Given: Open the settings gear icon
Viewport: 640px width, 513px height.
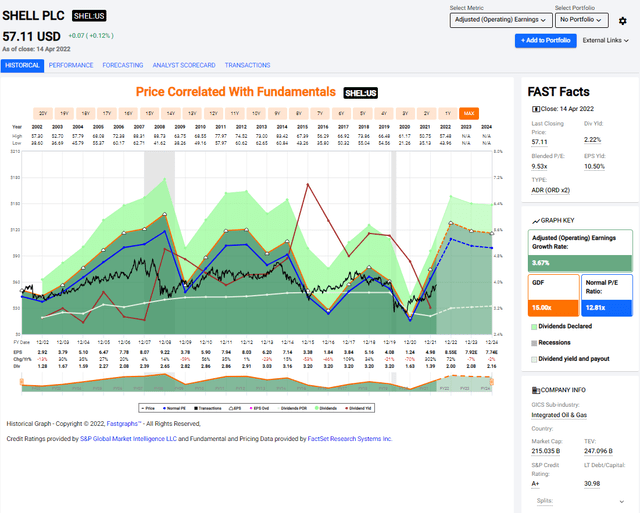Looking at the screenshot, I should [622, 20].
